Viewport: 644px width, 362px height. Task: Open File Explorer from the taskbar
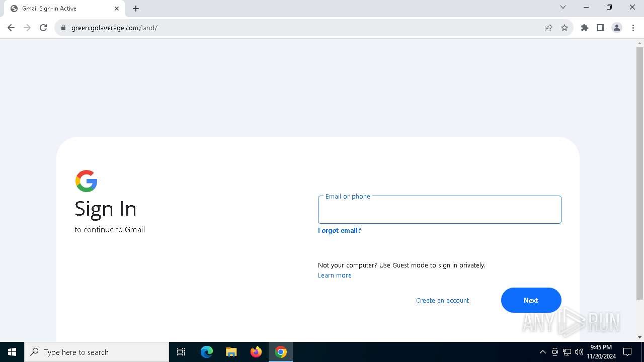point(231,352)
